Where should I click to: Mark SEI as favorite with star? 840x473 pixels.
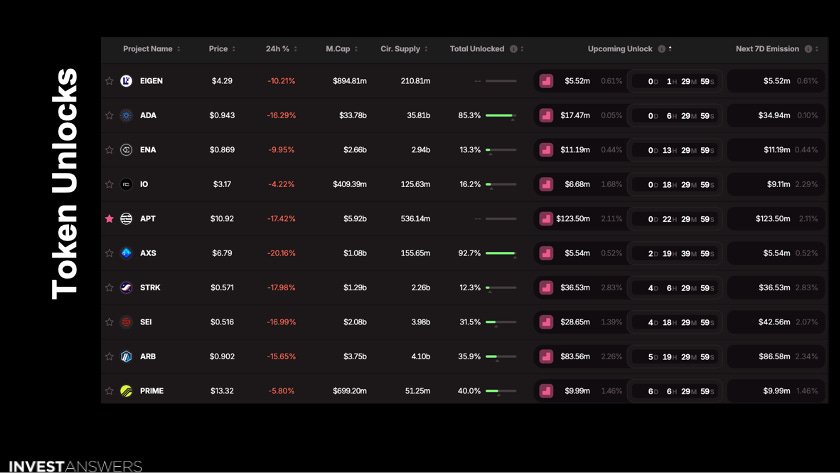(109, 322)
